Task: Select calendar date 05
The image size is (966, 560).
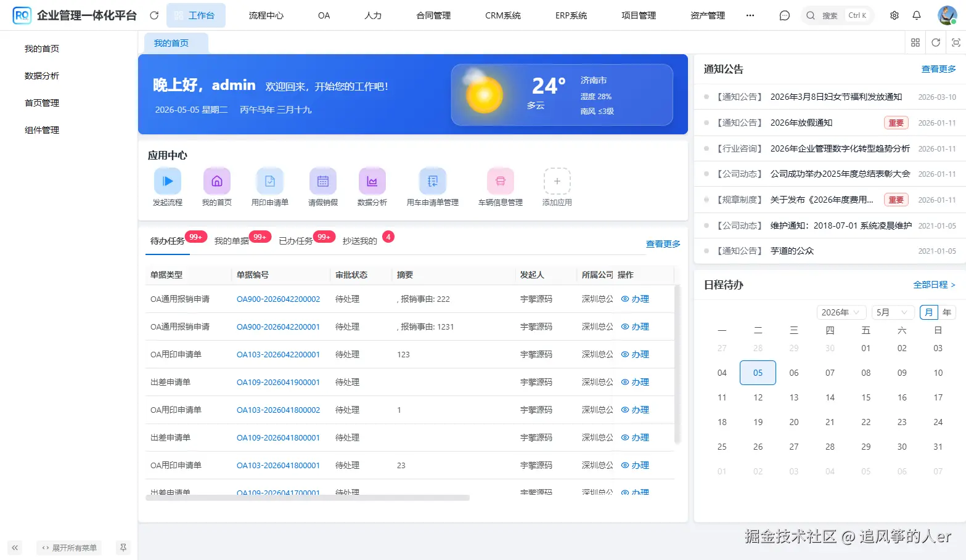Action: click(x=758, y=373)
